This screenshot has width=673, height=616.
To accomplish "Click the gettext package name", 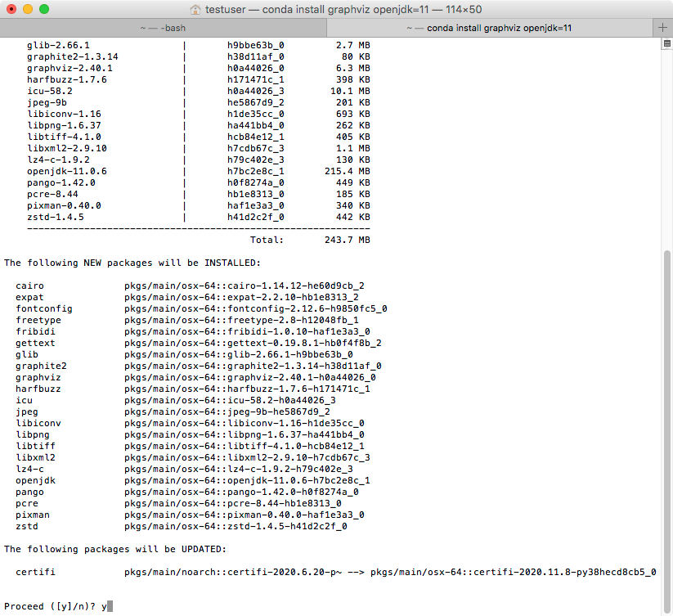I will 35,343.
